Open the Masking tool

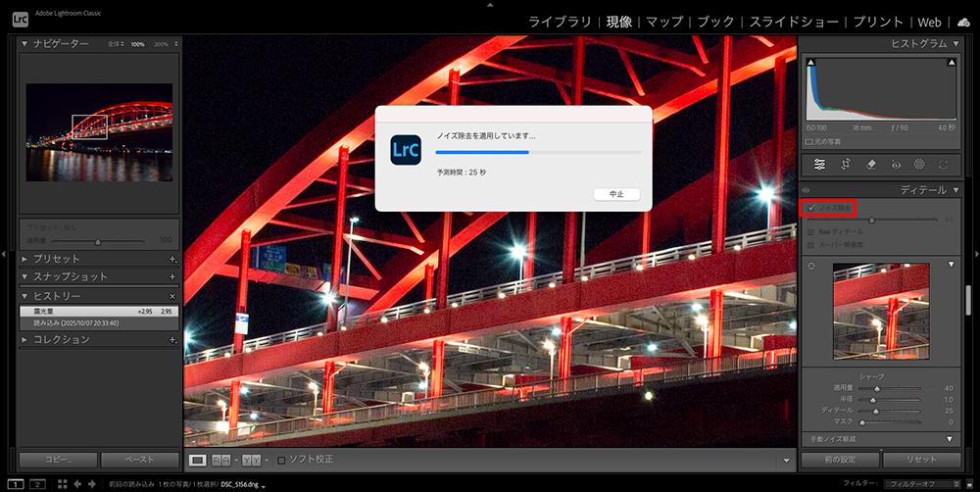point(919,165)
